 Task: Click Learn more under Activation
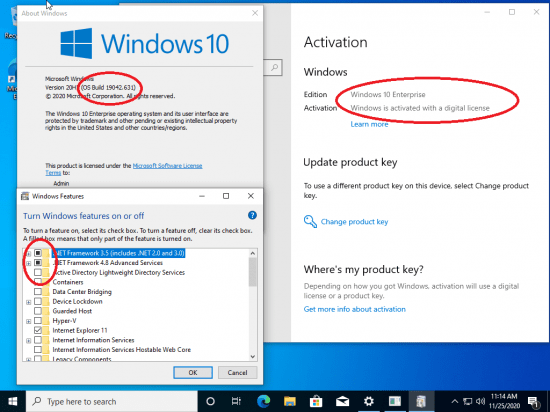pos(369,124)
